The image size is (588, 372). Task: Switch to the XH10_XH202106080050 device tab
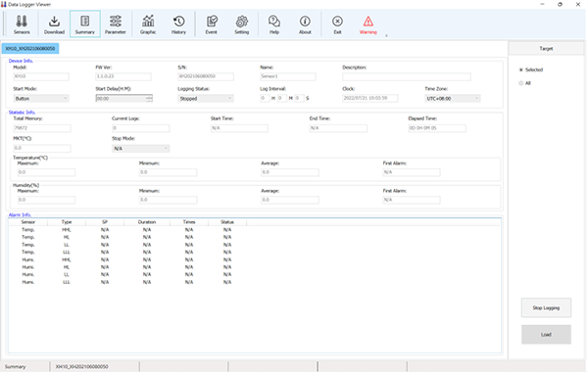click(30, 48)
